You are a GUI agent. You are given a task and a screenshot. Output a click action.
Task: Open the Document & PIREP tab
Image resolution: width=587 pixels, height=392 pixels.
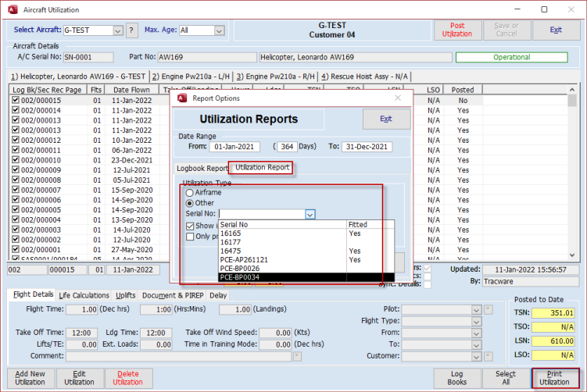[x=173, y=295]
